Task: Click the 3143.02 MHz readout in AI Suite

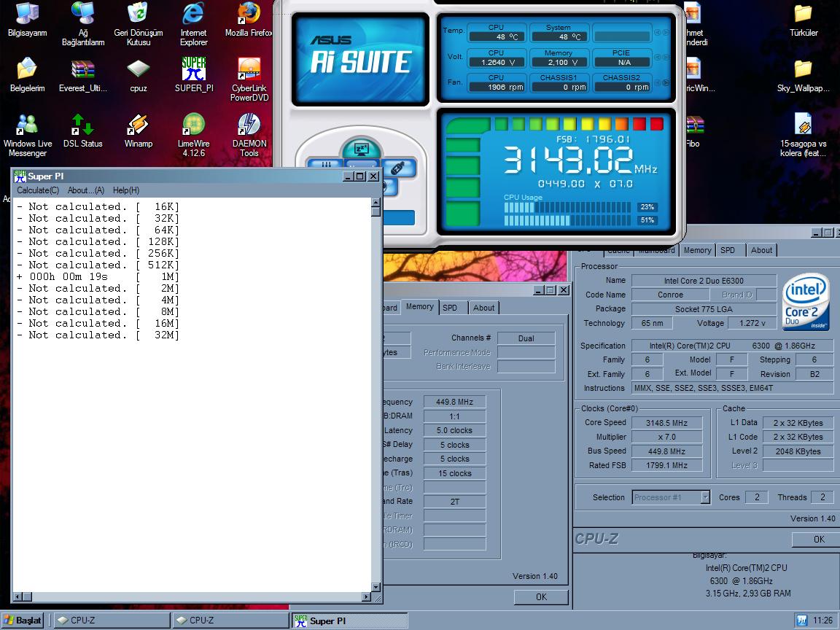Action: [580, 160]
